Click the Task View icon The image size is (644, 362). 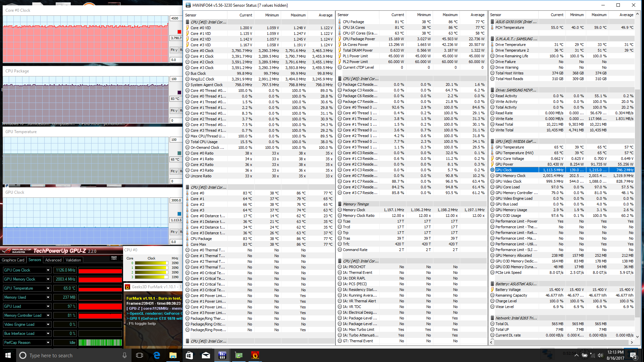pos(140,355)
